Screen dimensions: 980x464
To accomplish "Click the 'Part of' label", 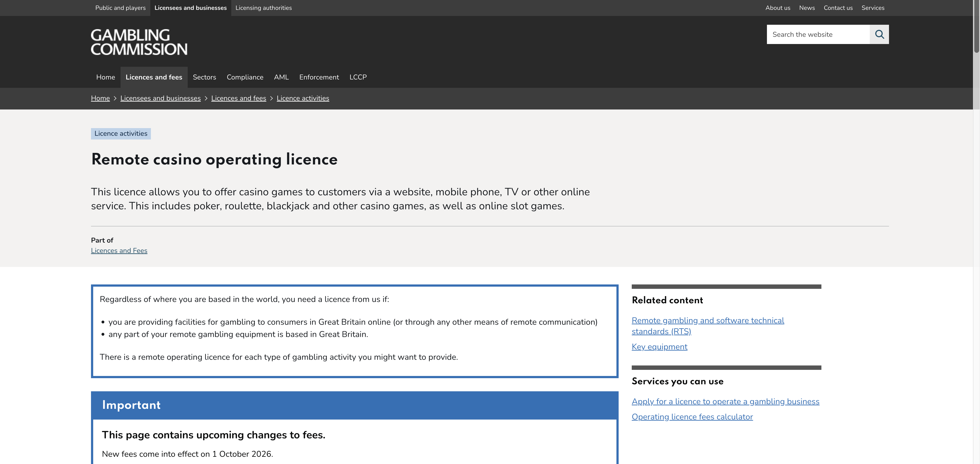I will pyautogui.click(x=102, y=240).
